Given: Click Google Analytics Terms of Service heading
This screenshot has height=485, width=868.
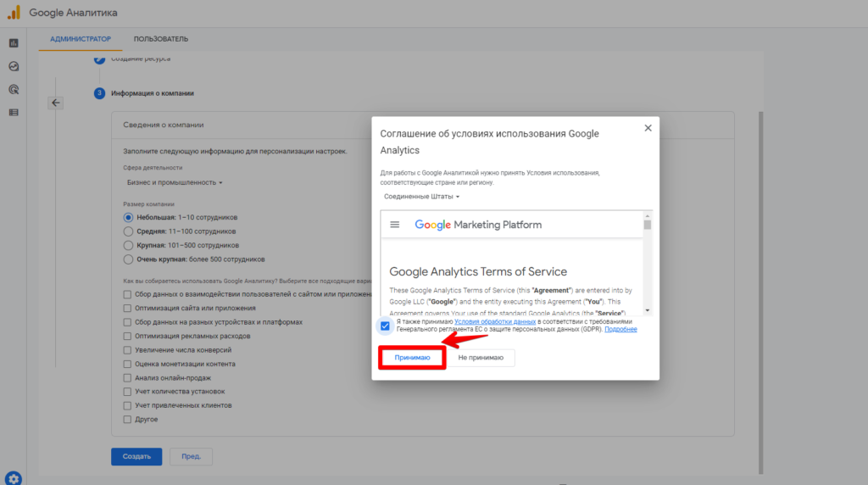Looking at the screenshot, I should pos(478,272).
